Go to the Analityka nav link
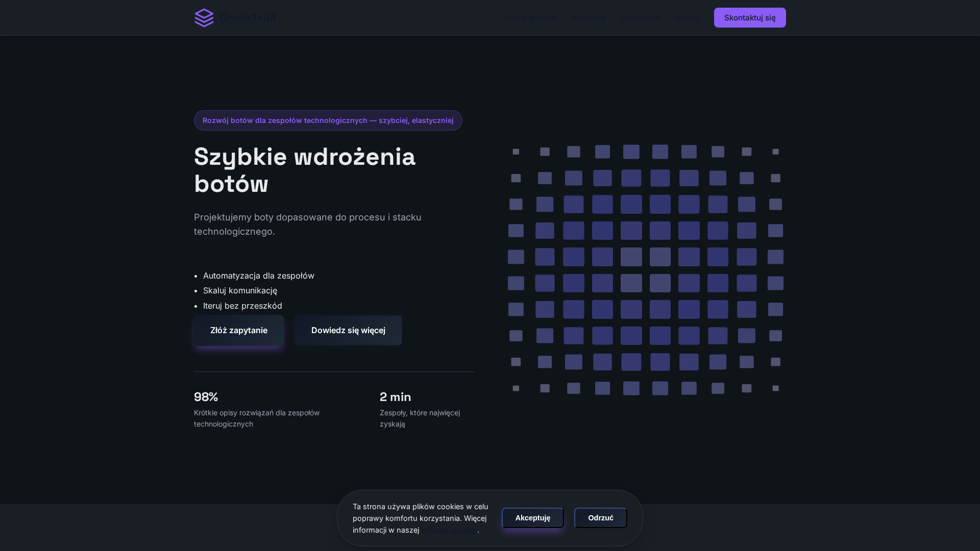Viewport: 980px width, 551px height. pyautogui.click(x=589, y=17)
